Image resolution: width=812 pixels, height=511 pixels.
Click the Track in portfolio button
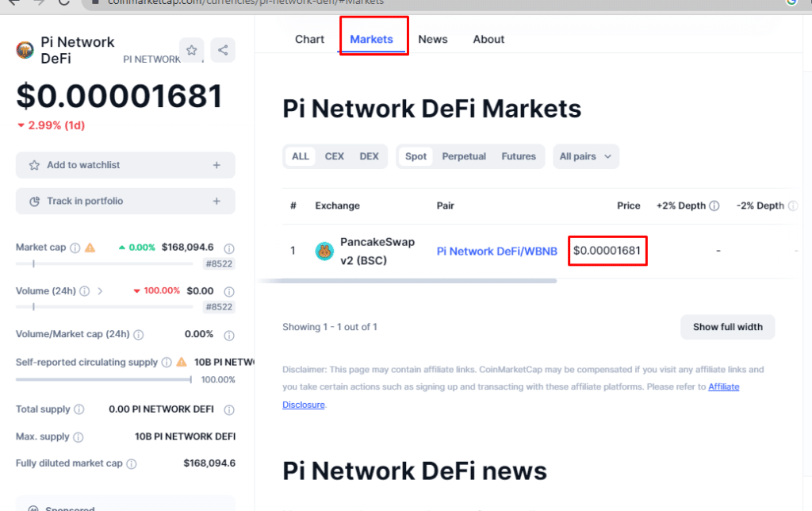coord(125,201)
